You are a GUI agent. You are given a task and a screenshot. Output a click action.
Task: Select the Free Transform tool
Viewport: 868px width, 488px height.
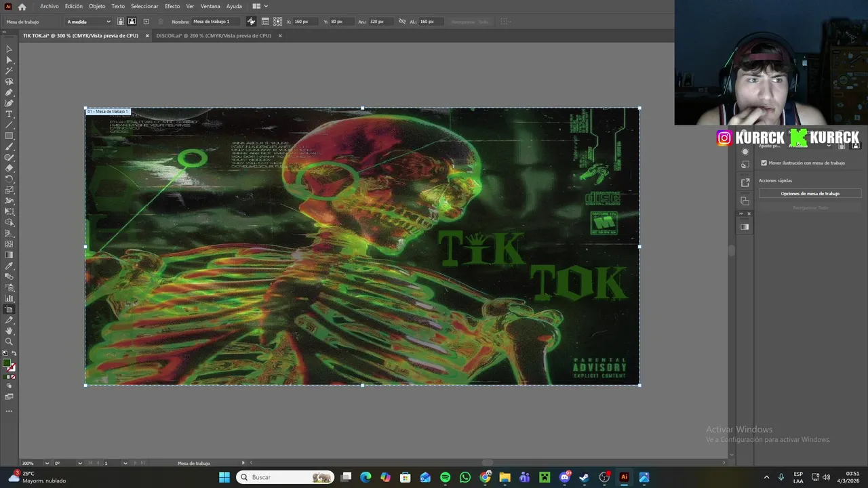(x=9, y=212)
